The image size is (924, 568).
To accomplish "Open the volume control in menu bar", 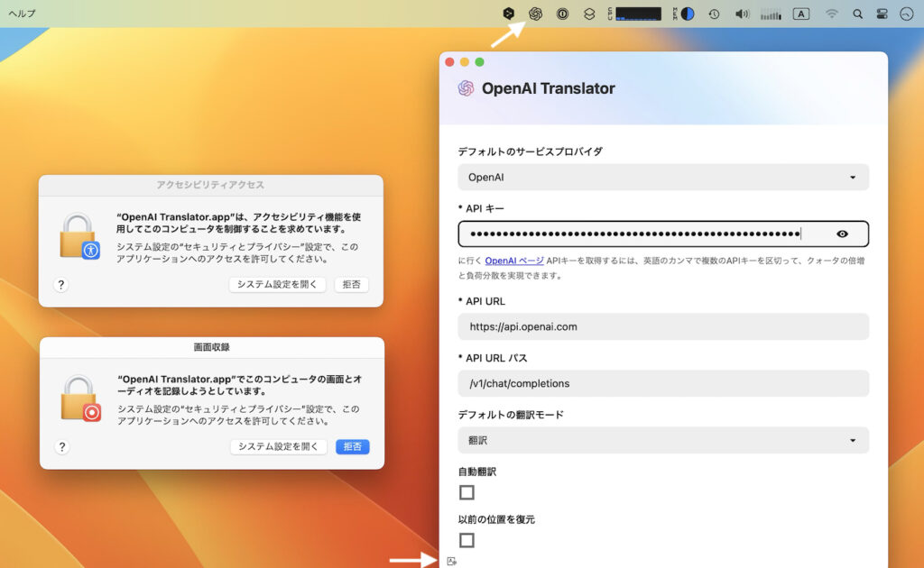I will point(742,14).
